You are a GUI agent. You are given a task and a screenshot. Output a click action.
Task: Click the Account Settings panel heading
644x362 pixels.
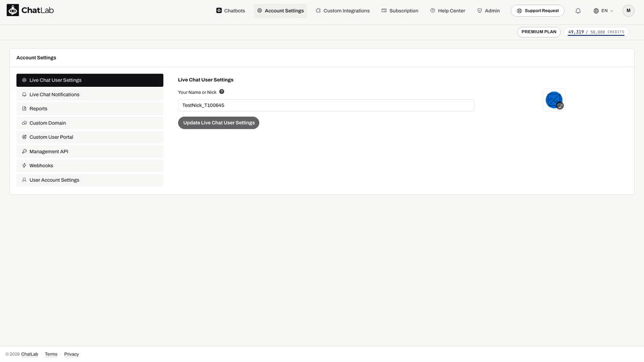(36, 57)
